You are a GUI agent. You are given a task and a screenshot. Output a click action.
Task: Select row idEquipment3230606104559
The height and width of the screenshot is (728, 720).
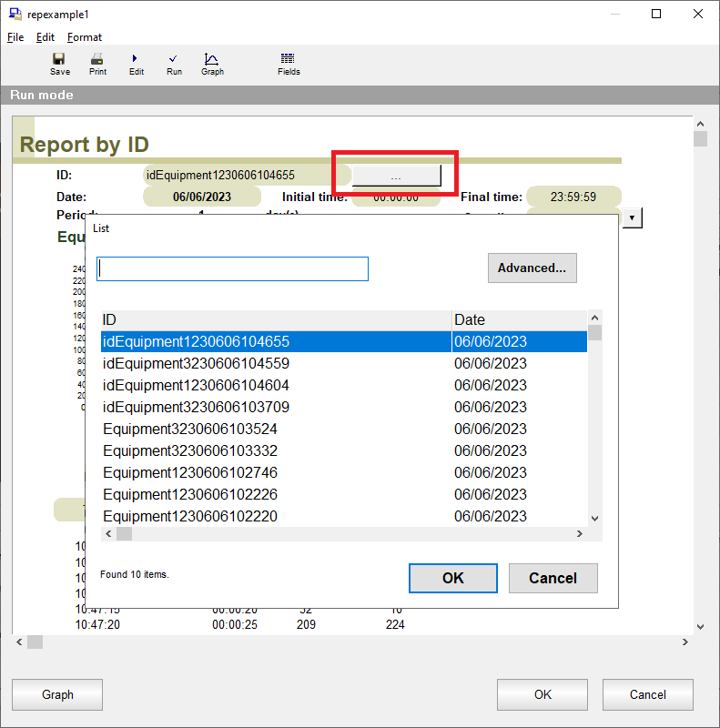coord(344,363)
